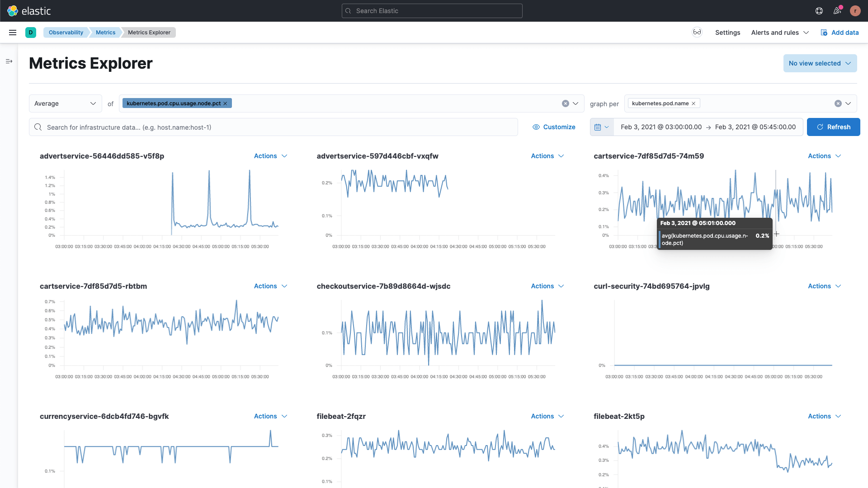
Task: Remove the kubernetes.pod.cpu.usage.node.pct metric tag
Action: coord(225,103)
